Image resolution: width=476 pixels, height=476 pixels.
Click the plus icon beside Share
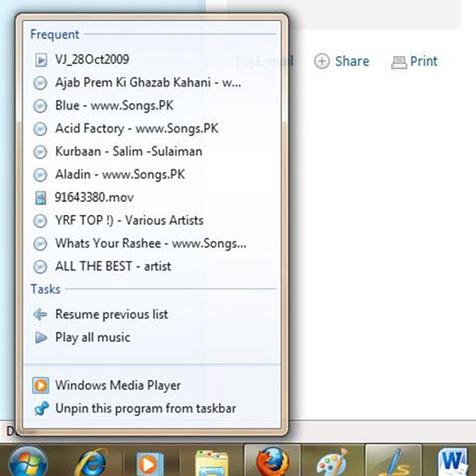point(322,61)
